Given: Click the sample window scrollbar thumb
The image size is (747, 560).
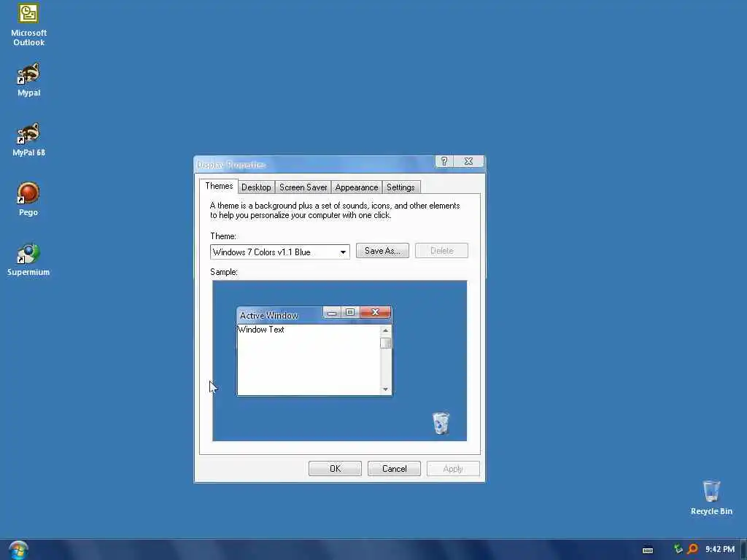Looking at the screenshot, I should pos(385,343).
